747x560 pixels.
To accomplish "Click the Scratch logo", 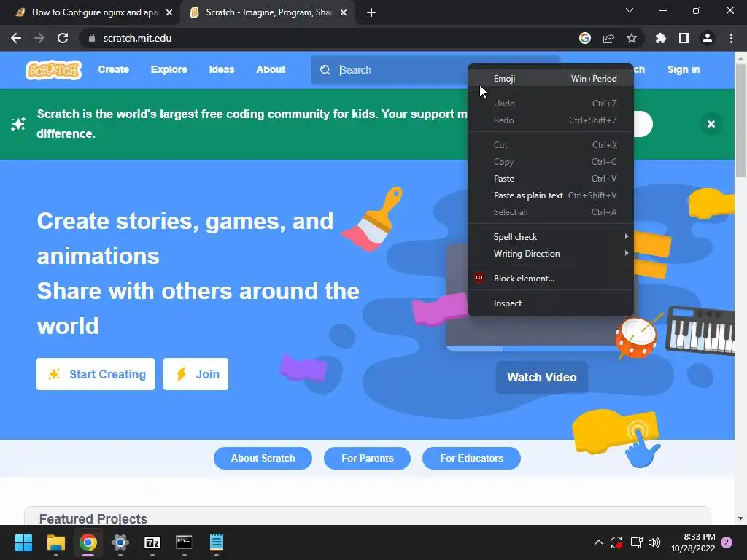I will (53, 70).
